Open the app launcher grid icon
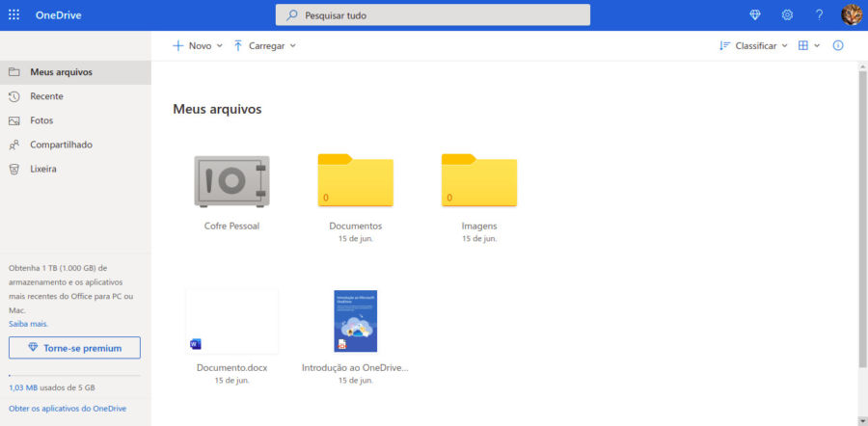 14,14
